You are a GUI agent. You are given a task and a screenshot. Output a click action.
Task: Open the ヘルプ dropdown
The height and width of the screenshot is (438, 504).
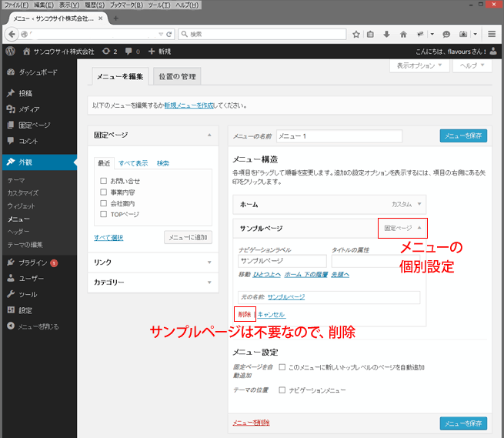[472, 65]
